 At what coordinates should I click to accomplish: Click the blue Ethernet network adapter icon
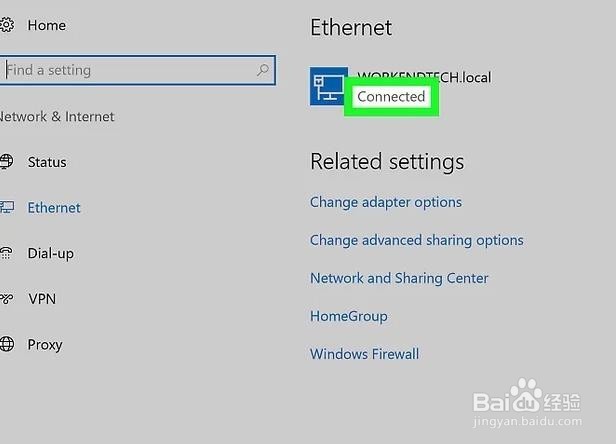click(328, 86)
